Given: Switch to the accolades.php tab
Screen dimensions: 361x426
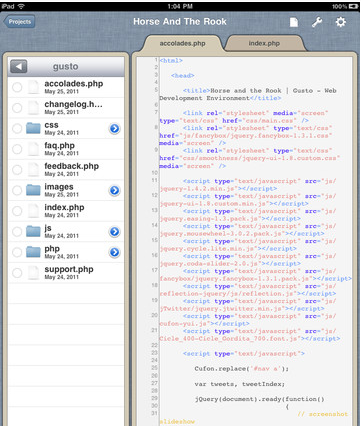Looking at the screenshot, I should click(182, 43).
